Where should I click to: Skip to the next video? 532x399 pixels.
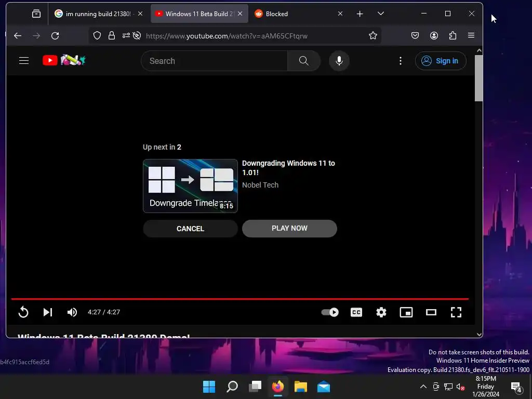coord(48,312)
